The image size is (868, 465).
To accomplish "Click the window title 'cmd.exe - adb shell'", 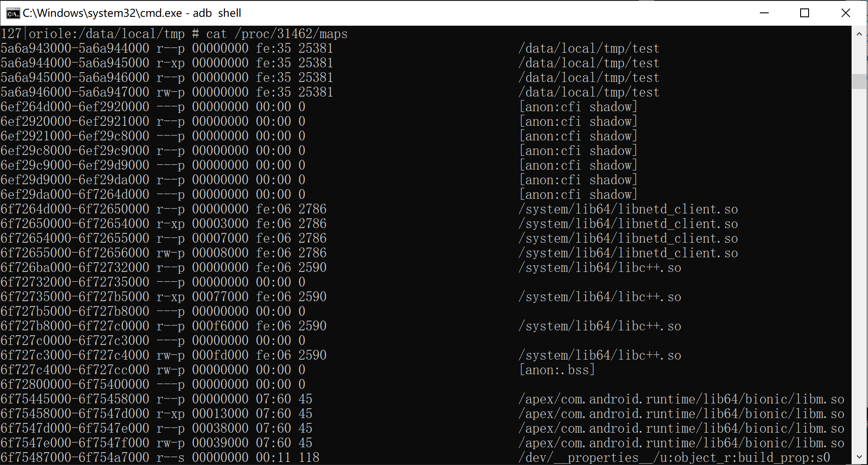I will [x=132, y=13].
